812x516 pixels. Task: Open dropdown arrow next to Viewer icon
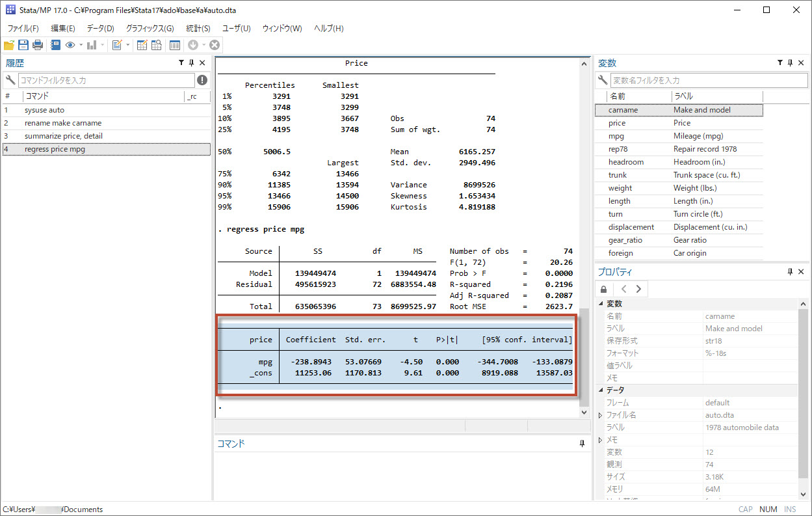pos(81,45)
